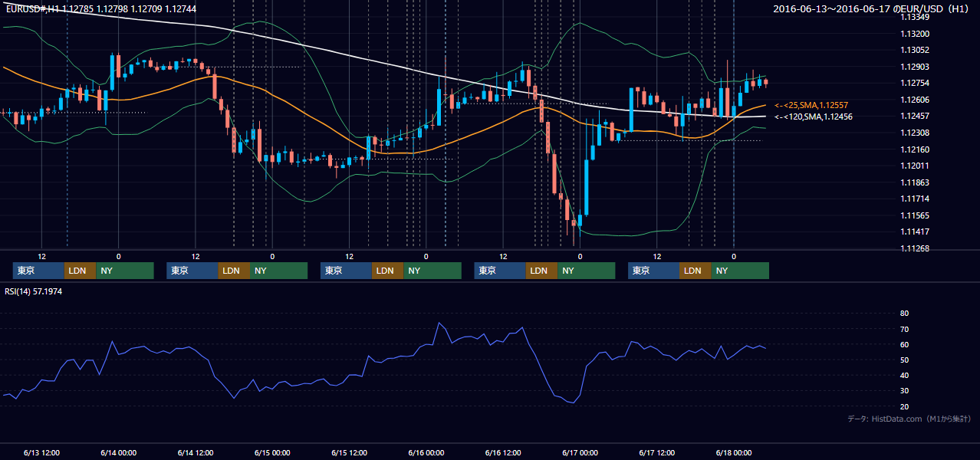Click the 1.11714 price axis value
Screen dimensions: 980x460
point(915,199)
